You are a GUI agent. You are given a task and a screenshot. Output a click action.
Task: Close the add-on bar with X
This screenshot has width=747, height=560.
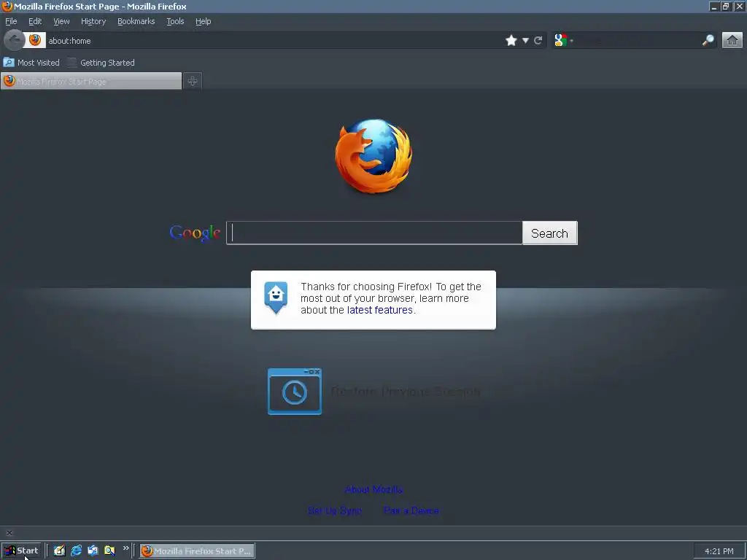[x=9, y=533]
